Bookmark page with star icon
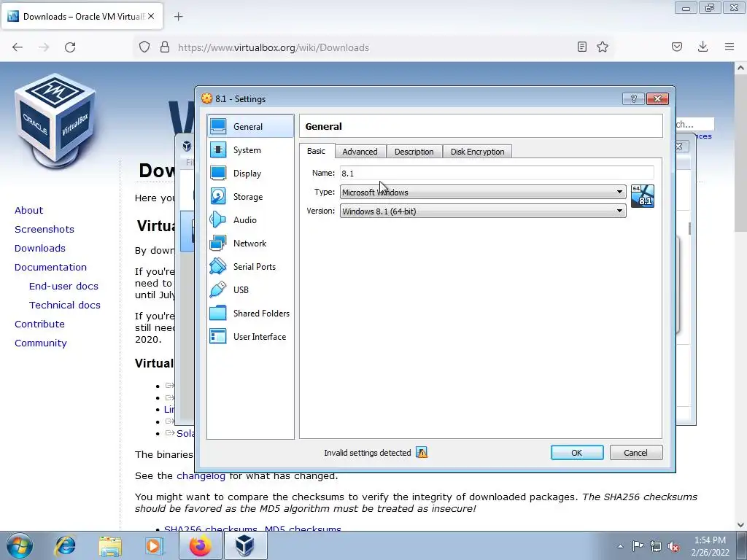The image size is (747, 560). [x=603, y=47]
